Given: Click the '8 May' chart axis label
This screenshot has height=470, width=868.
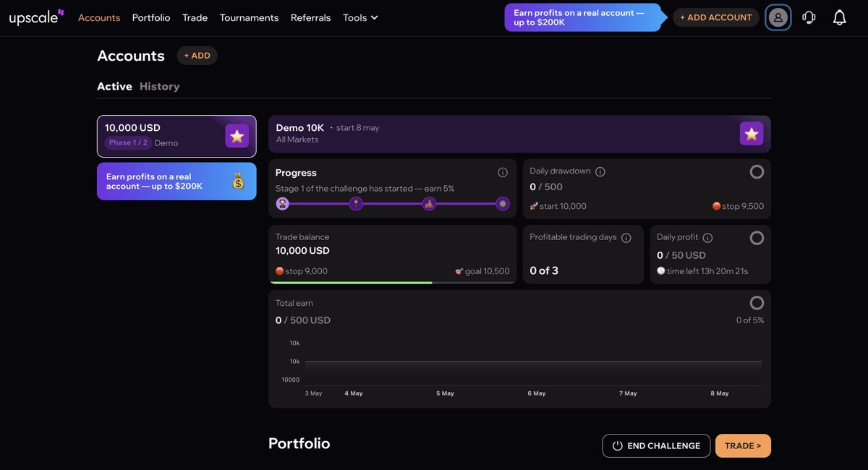Looking at the screenshot, I should pos(720,393).
